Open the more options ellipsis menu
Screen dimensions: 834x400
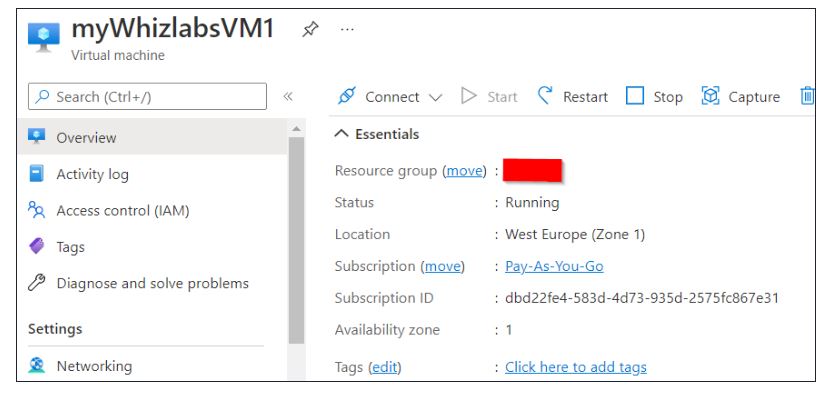tap(347, 29)
